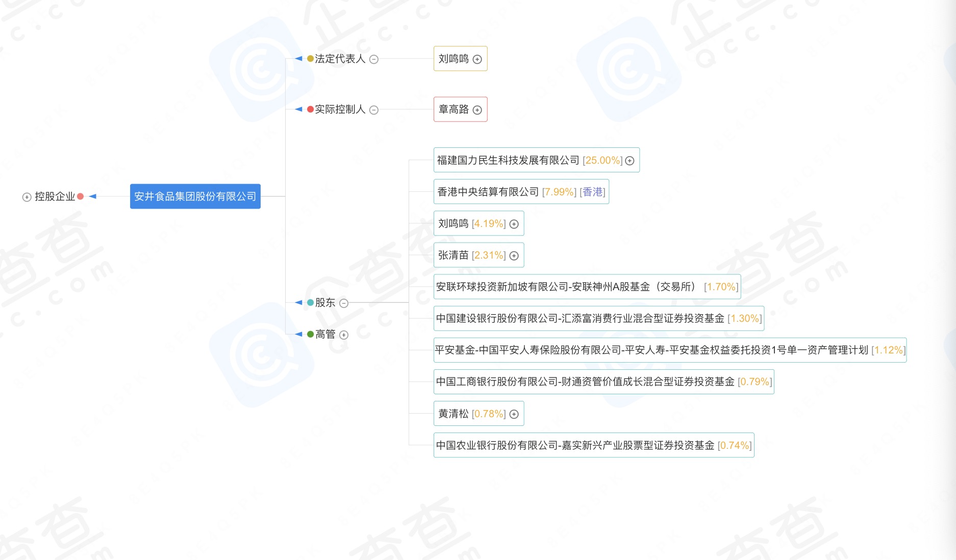Click the 1.70% shareholding percentage
The width and height of the screenshot is (956, 560).
coord(721,287)
